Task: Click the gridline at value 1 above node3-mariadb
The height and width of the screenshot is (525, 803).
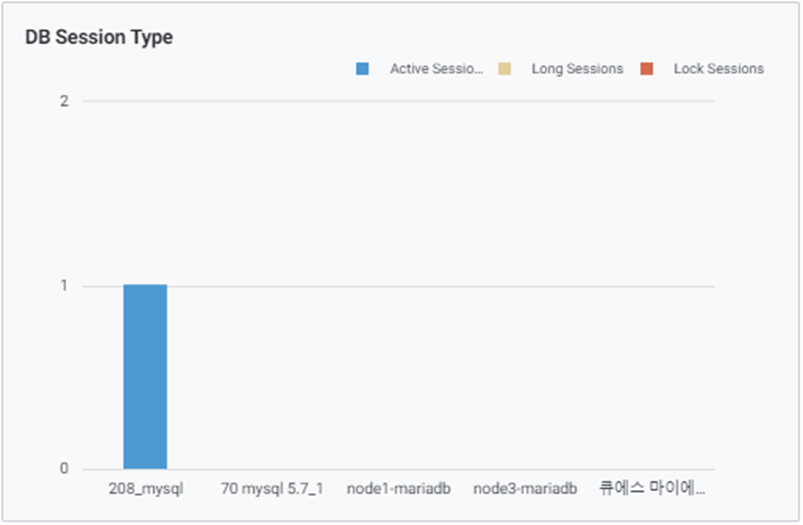Action: coord(525,286)
